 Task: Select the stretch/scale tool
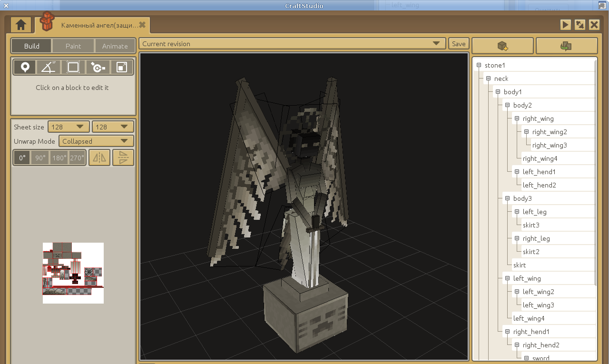click(122, 67)
